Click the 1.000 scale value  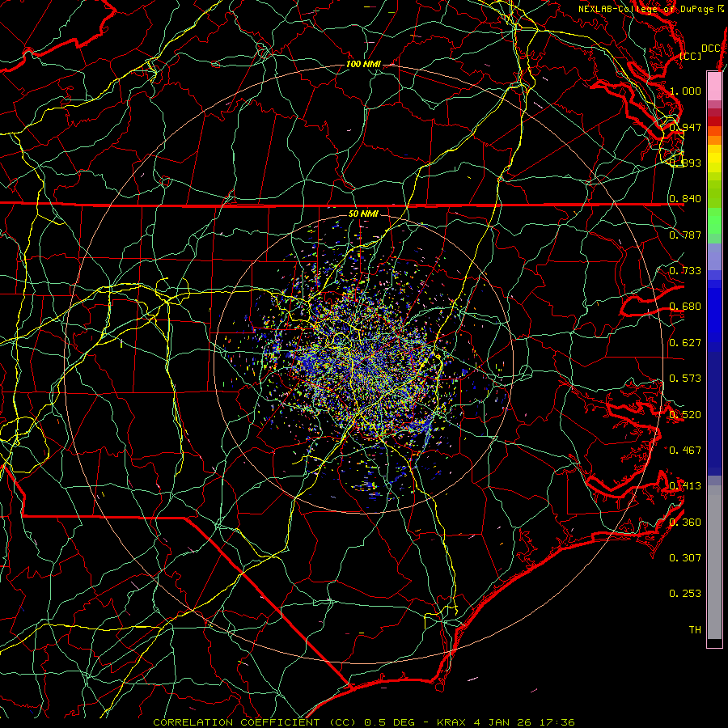[x=685, y=91]
